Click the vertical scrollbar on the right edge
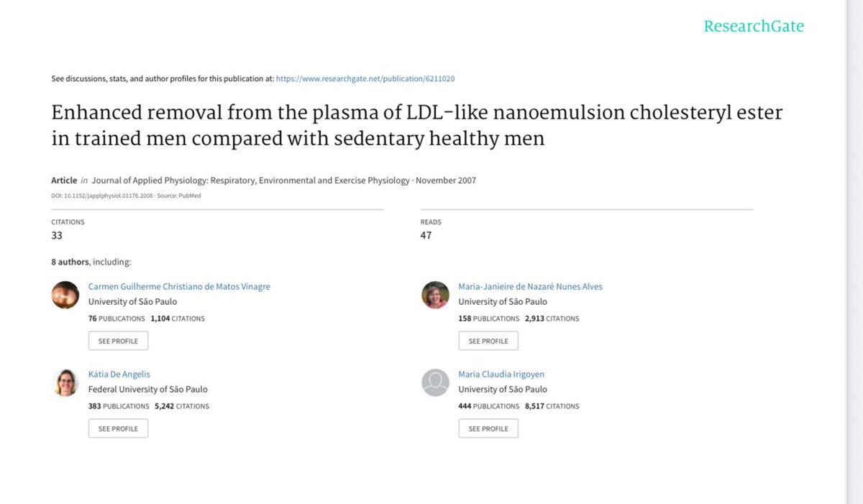Screen dimensions: 863x504 click(x=854, y=252)
